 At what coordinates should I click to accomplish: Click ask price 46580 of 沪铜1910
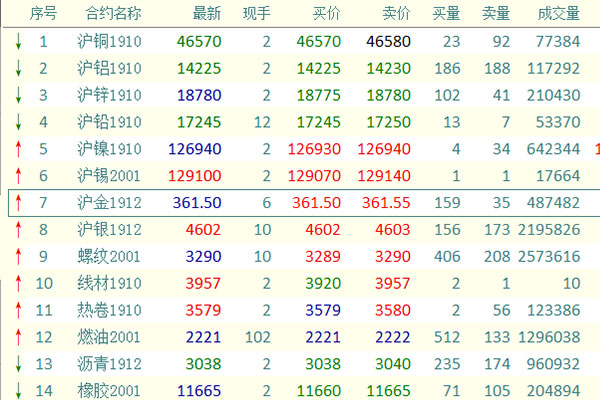click(388, 41)
